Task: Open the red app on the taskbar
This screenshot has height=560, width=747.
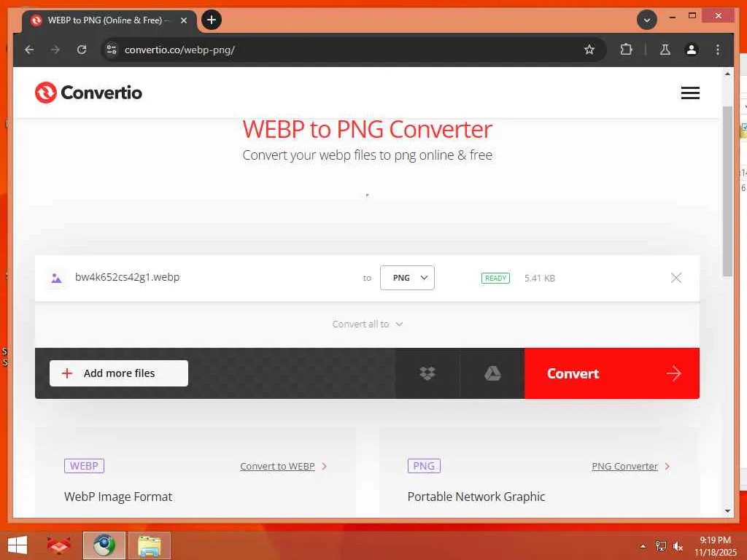Action: pos(58,545)
